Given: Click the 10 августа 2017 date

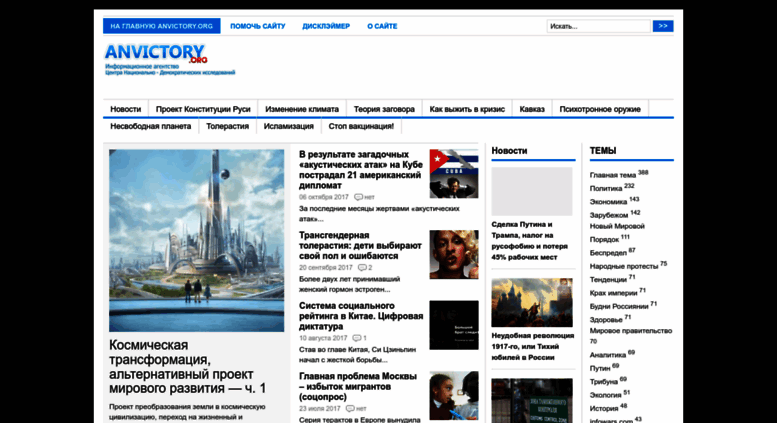Looking at the screenshot, I should 323,338.
